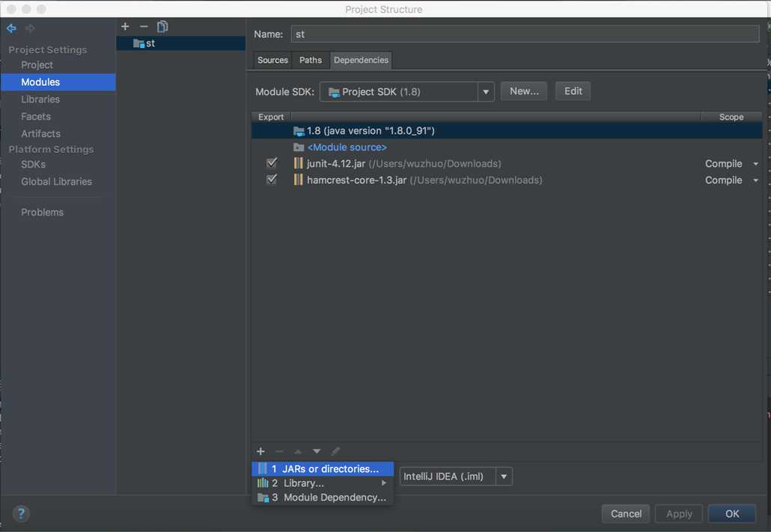
Task: Open SDKs in Platform Settings
Action: pyautogui.click(x=34, y=164)
